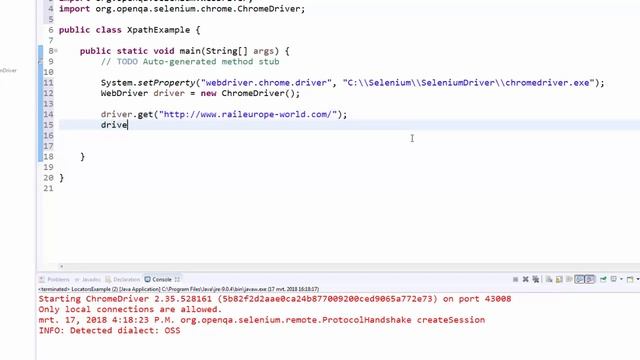This screenshot has width=640, height=360.
Task: Switch to the Problems tab
Action: click(x=55, y=280)
